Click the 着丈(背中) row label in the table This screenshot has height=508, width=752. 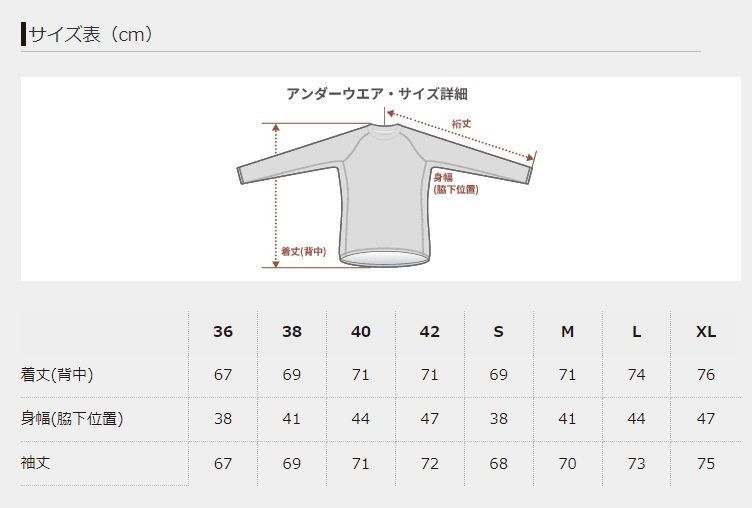57,375
